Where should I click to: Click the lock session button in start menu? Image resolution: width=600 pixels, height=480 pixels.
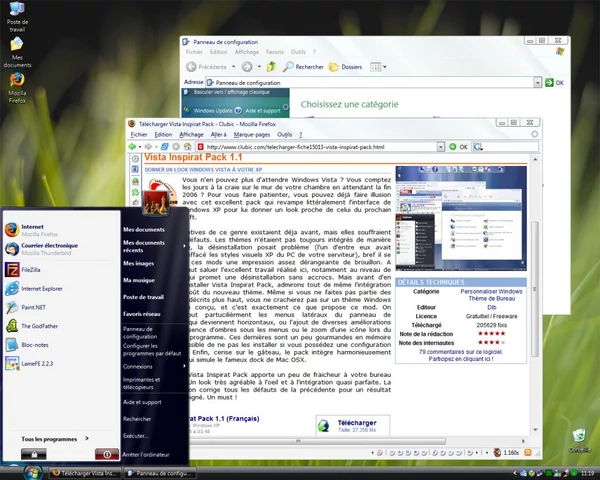pos(34,454)
